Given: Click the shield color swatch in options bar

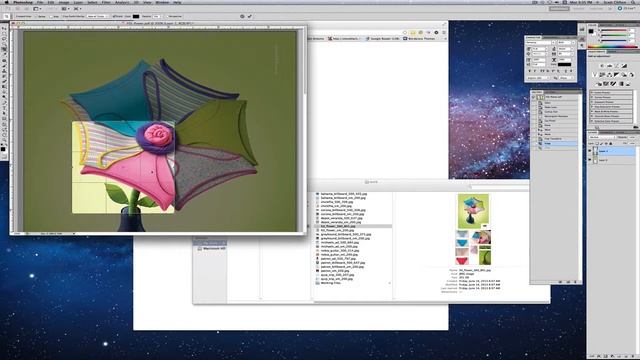Looking at the screenshot, I should 136,16.
